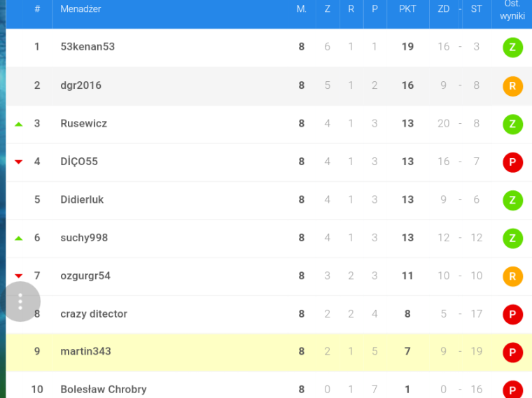The height and width of the screenshot is (398, 532).
Task: Open manager Rusewicz profile
Action: tap(84, 123)
